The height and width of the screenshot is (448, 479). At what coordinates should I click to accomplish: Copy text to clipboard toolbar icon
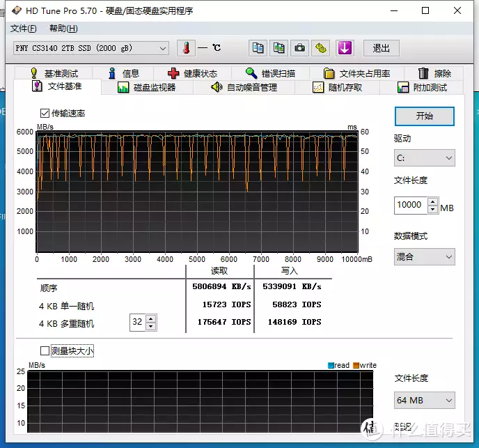pyautogui.click(x=258, y=48)
